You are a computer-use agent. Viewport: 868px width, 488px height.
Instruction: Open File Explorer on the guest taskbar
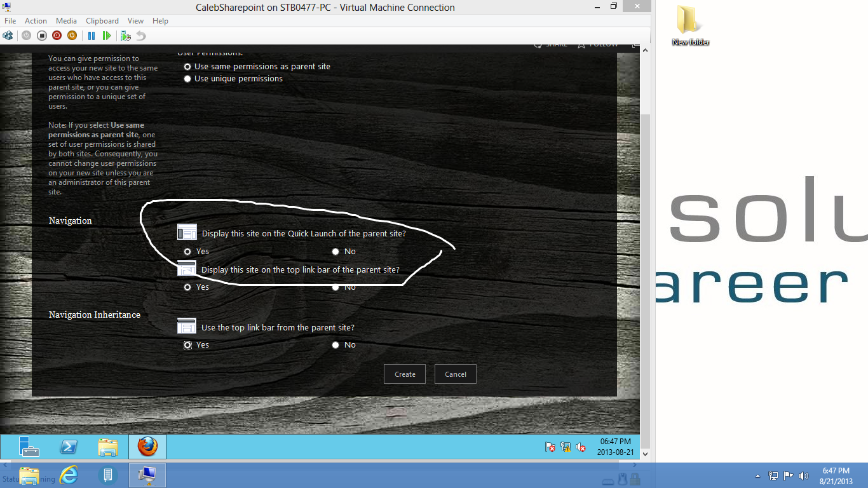(x=108, y=447)
